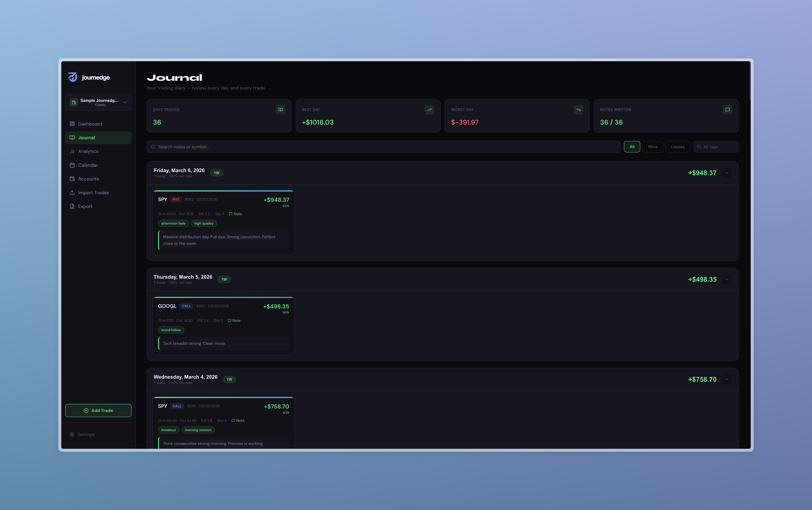Click the 1W badge on Friday, March 6
The image size is (812, 510).
tap(217, 173)
